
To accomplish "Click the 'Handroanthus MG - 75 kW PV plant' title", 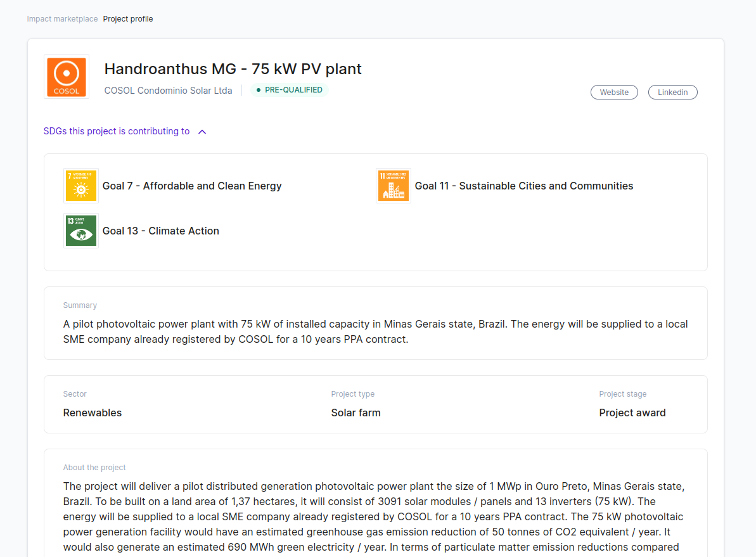I will (x=233, y=69).
